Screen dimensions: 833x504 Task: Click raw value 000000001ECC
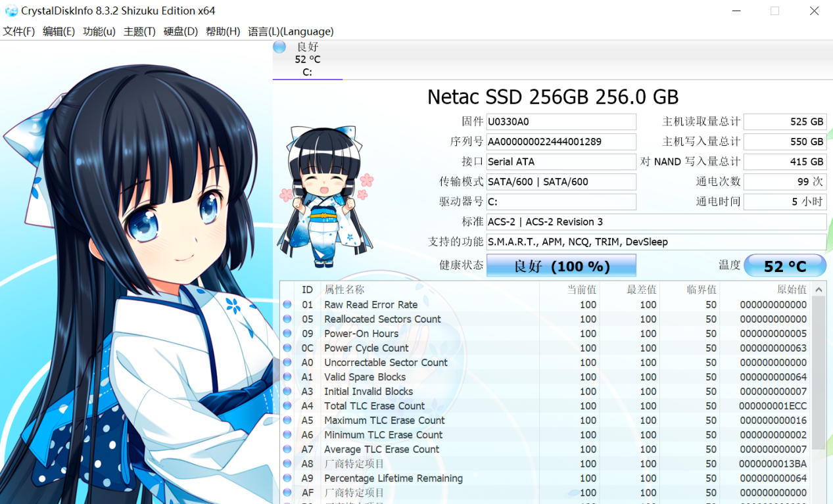pos(773,405)
